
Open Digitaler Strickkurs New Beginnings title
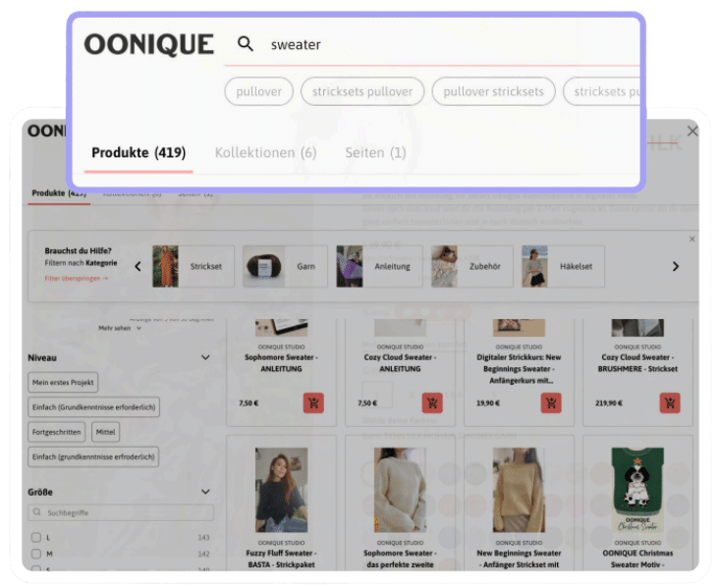519,369
